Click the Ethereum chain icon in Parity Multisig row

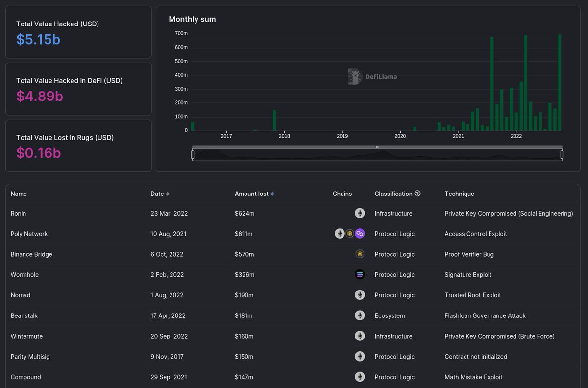click(x=360, y=357)
